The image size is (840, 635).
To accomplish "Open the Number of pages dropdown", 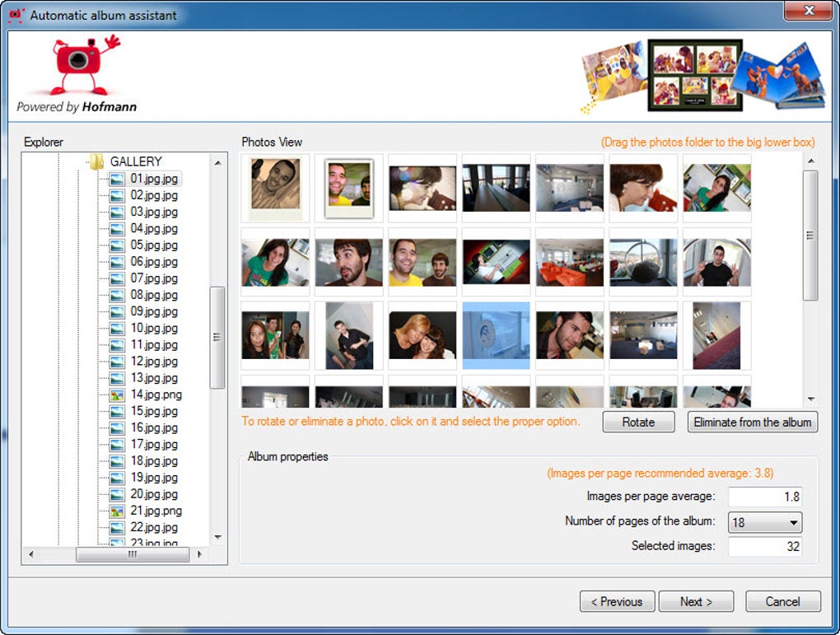I will pos(764,522).
